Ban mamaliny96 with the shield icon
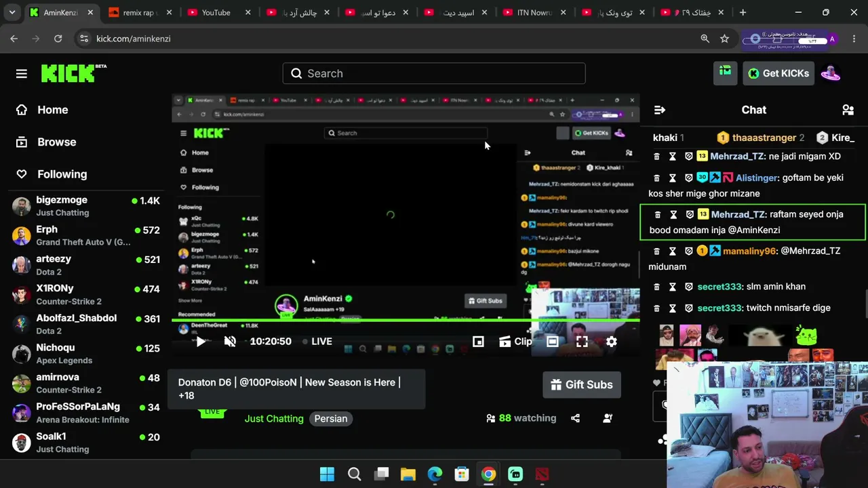The width and height of the screenshot is (868, 488). (689, 251)
